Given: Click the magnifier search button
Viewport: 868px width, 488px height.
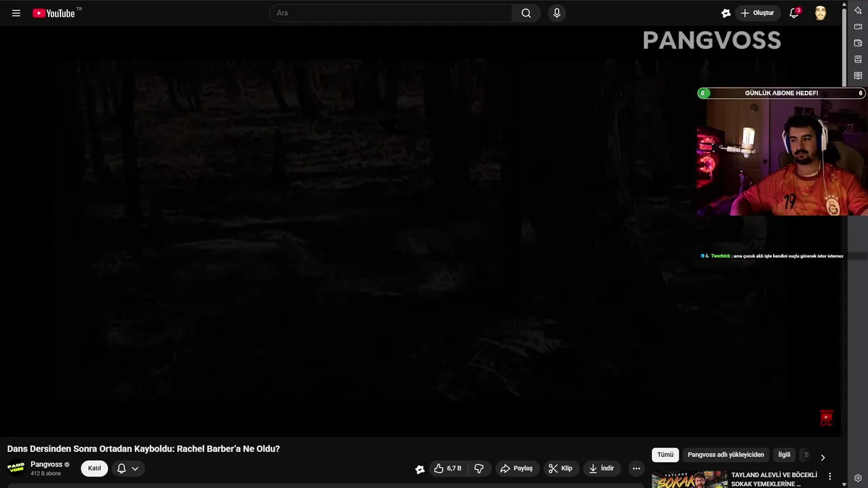Looking at the screenshot, I should click(526, 13).
